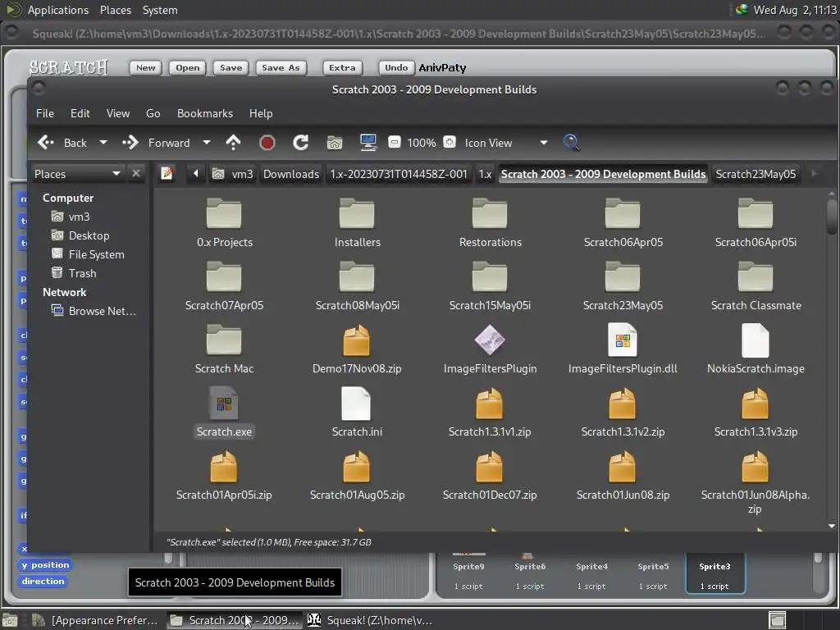This screenshot has width=840, height=630.
Task: Open the Forward history dropdown arrow
Action: pyautogui.click(x=207, y=143)
